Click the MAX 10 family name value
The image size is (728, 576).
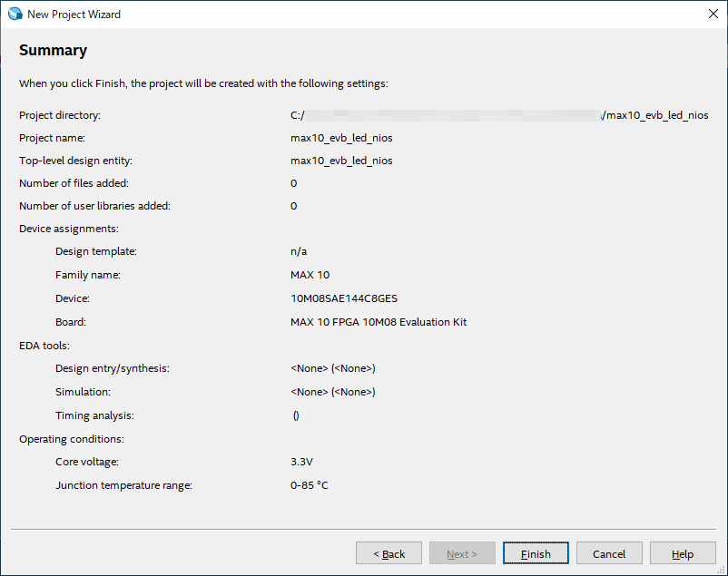(310, 275)
